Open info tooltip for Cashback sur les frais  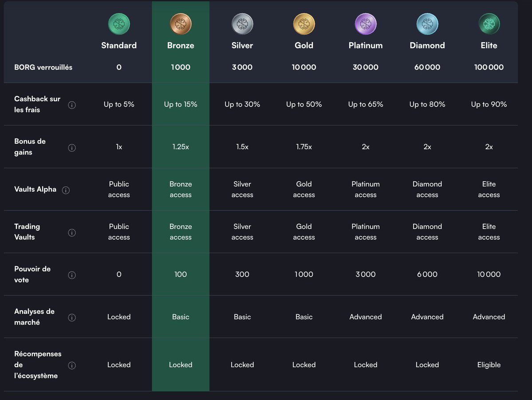(72, 105)
